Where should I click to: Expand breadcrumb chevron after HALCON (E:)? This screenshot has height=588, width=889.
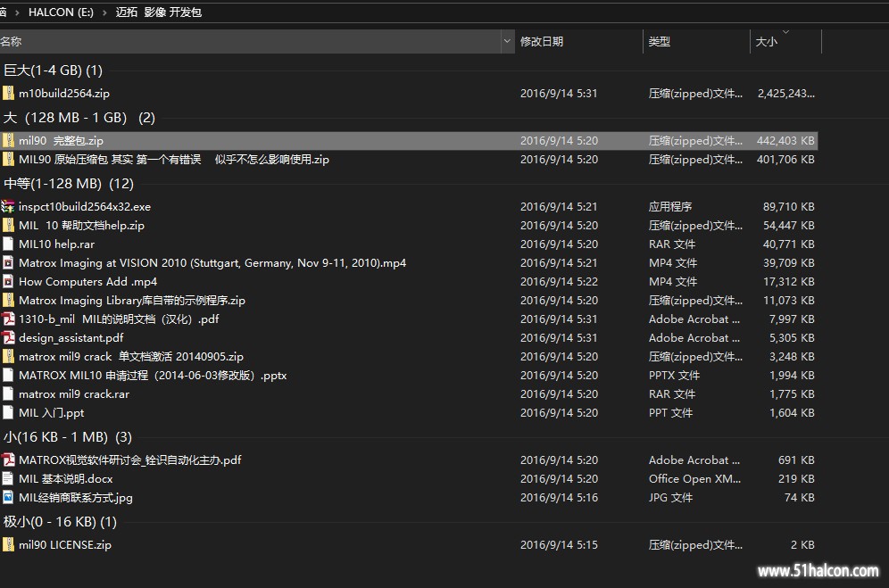coord(105,12)
